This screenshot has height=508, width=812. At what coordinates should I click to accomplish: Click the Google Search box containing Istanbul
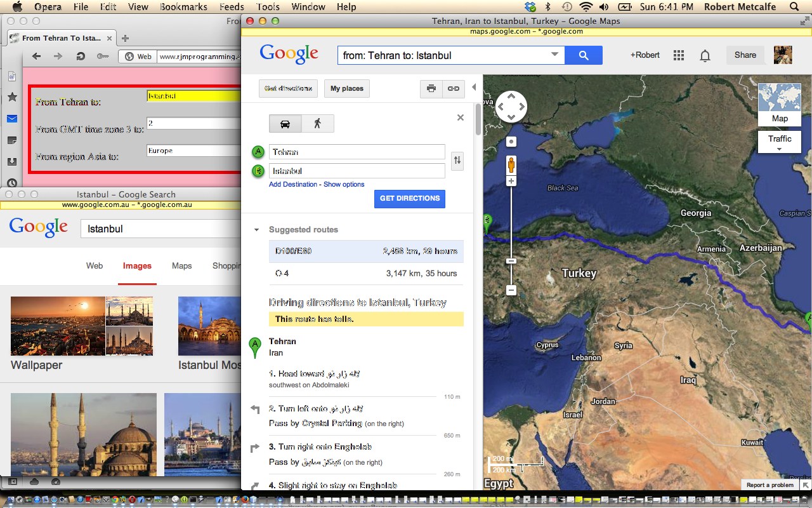(x=161, y=229)
